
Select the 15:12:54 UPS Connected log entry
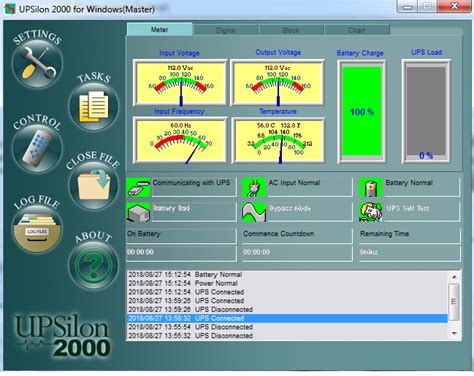pos(287,292)
